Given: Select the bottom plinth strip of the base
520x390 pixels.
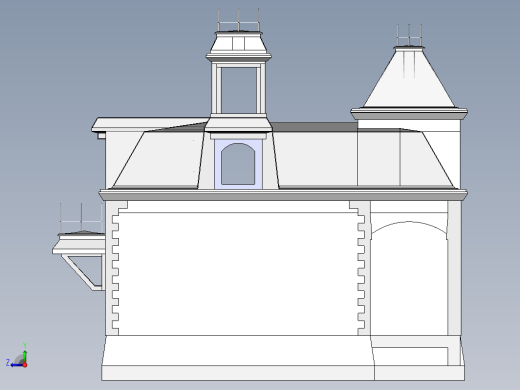Looking at the screenshot, I should [x=238, y=373].
